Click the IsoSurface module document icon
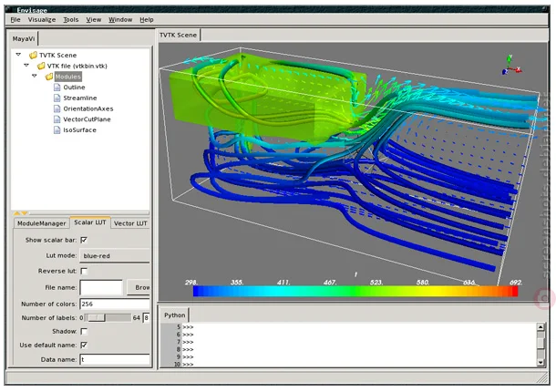This screenshot has height=392, width=556. tap(57, 129)
